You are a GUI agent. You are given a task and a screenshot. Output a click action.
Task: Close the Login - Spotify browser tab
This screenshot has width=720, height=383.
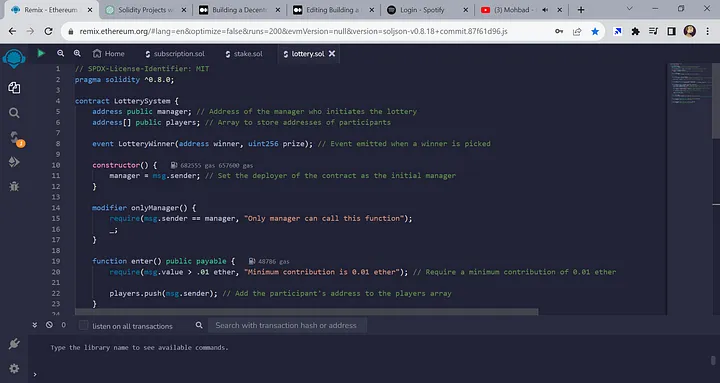pyautogui.click(x=466, y=10)
